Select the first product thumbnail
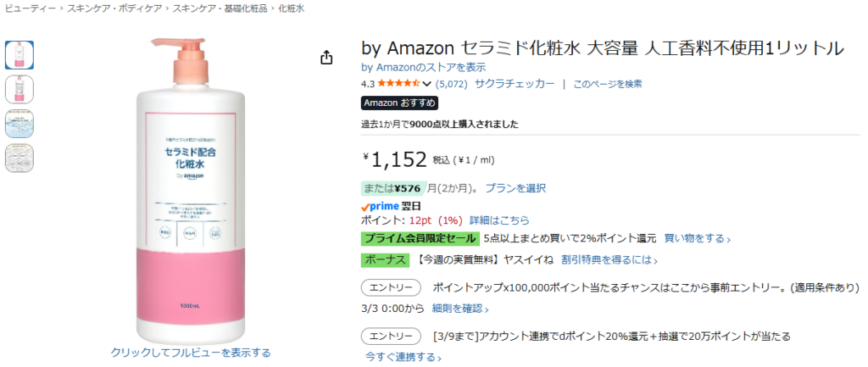The height and width of the screenshot is (367, 868). pos(19,54)
